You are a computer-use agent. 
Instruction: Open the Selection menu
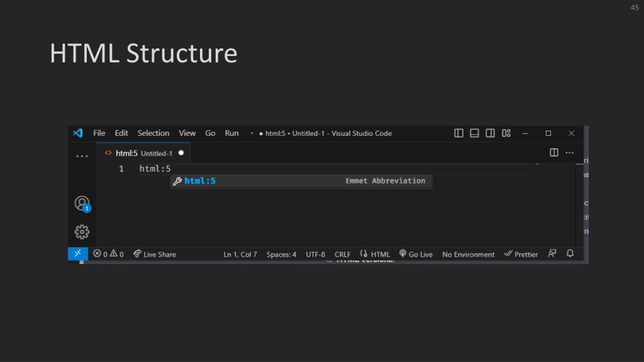pos(153,133)
